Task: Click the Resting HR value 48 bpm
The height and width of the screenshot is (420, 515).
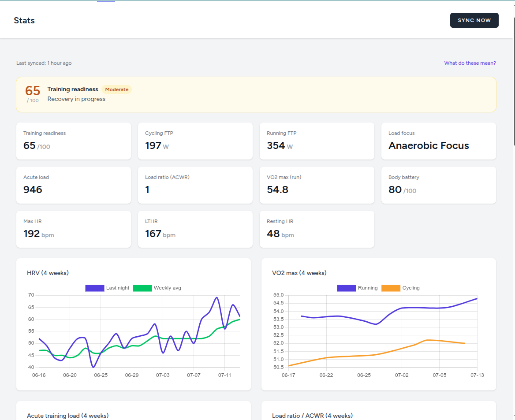Action: click(280, 234)
